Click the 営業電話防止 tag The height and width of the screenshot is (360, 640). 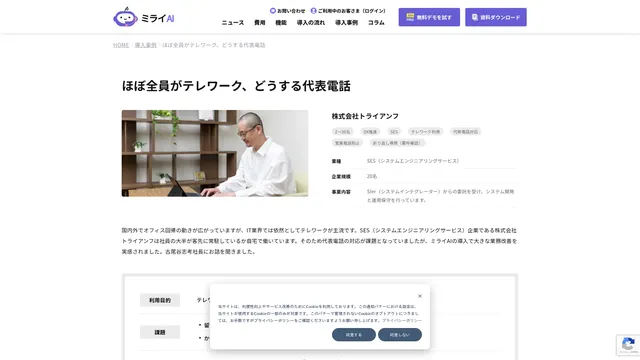point(347,143)
